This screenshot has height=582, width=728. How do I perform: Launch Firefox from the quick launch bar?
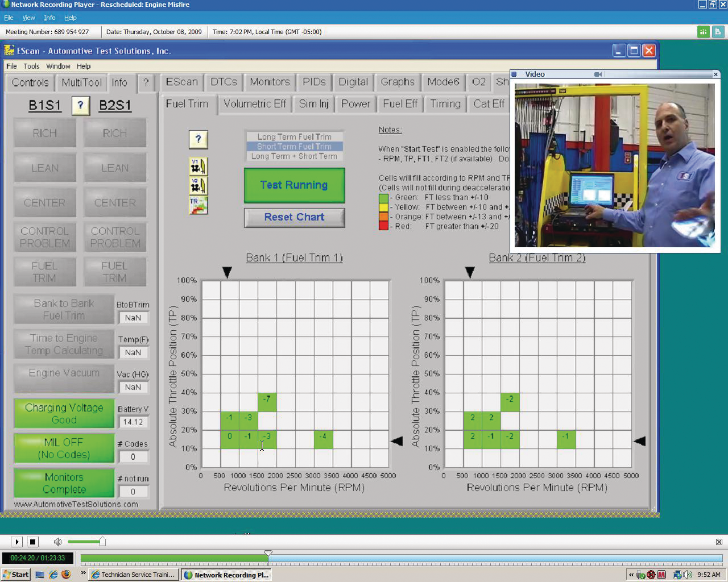(66, 575)
